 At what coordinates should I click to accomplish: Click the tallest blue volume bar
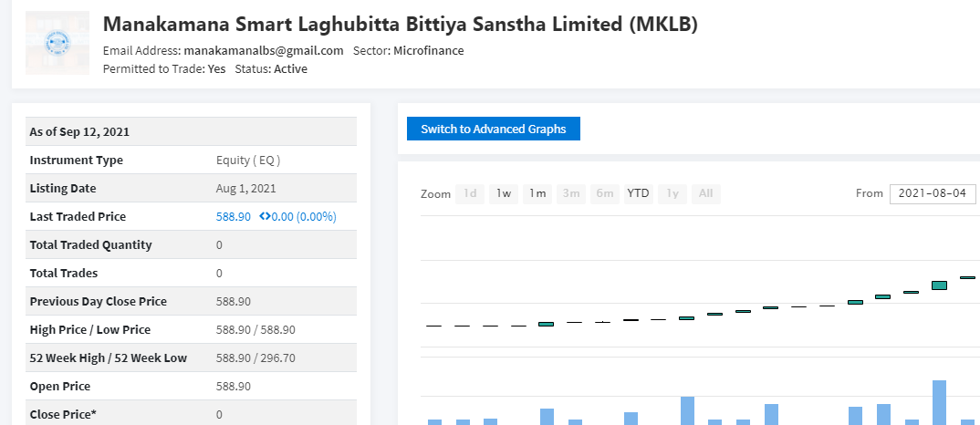(x=939, y=402)
